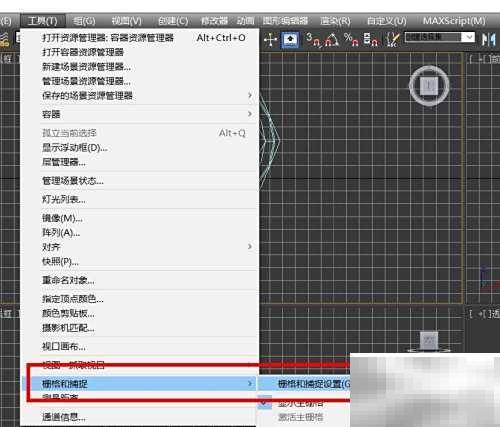Open the 渲染(R) menu
This screenshot has width=500, height=427.
point(335,21)
